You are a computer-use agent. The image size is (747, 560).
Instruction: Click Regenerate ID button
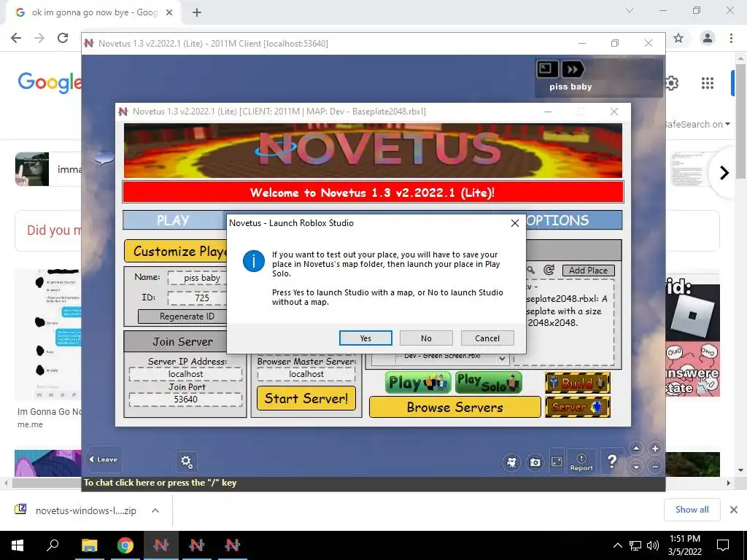[182, 316]
